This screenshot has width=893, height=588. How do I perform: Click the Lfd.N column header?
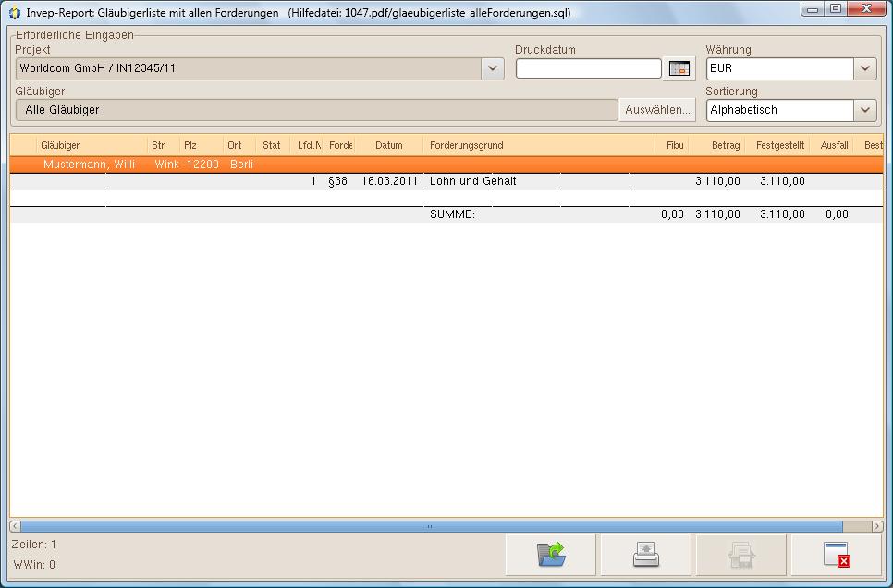(x=307, y=145)
